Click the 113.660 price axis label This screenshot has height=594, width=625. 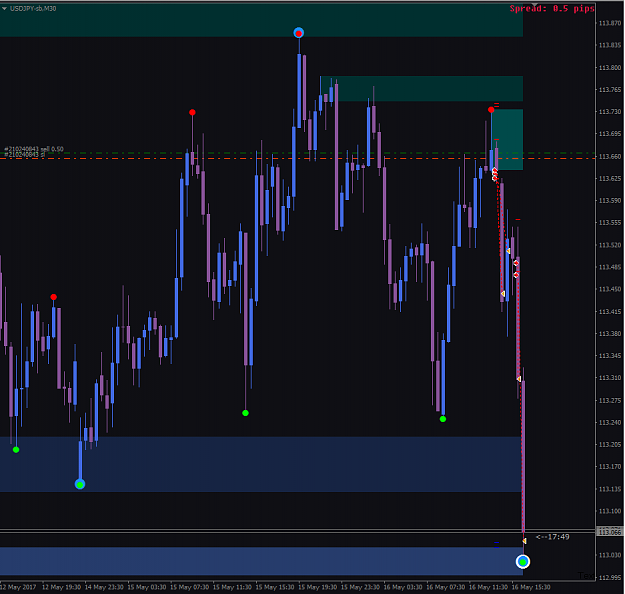point(610,157)
